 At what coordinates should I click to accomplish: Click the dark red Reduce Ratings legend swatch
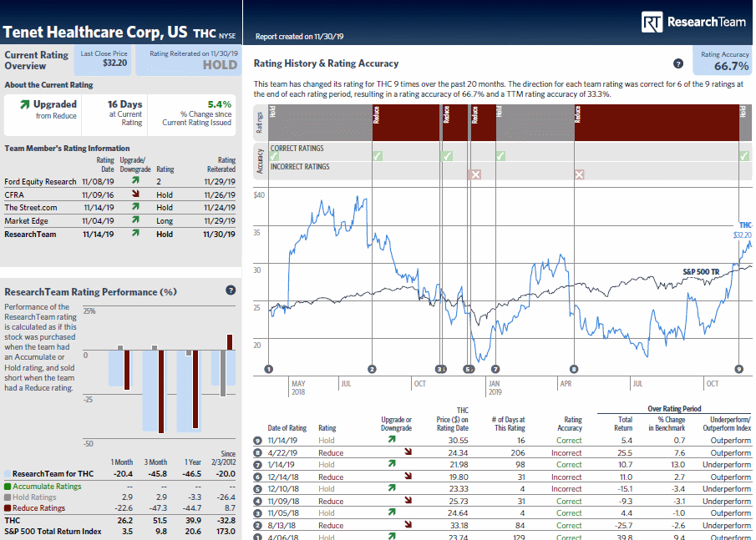8,508
